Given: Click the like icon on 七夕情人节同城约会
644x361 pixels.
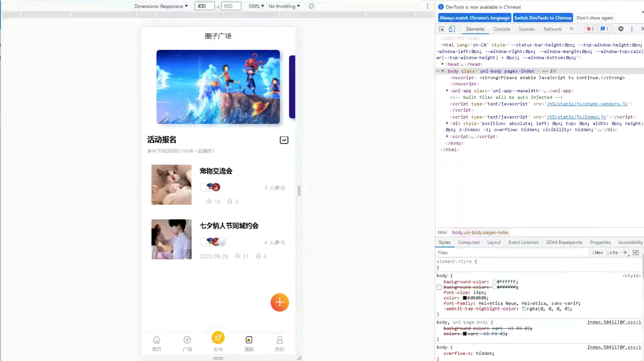Looking at the screenshot, I should click(x=258, y=256).
